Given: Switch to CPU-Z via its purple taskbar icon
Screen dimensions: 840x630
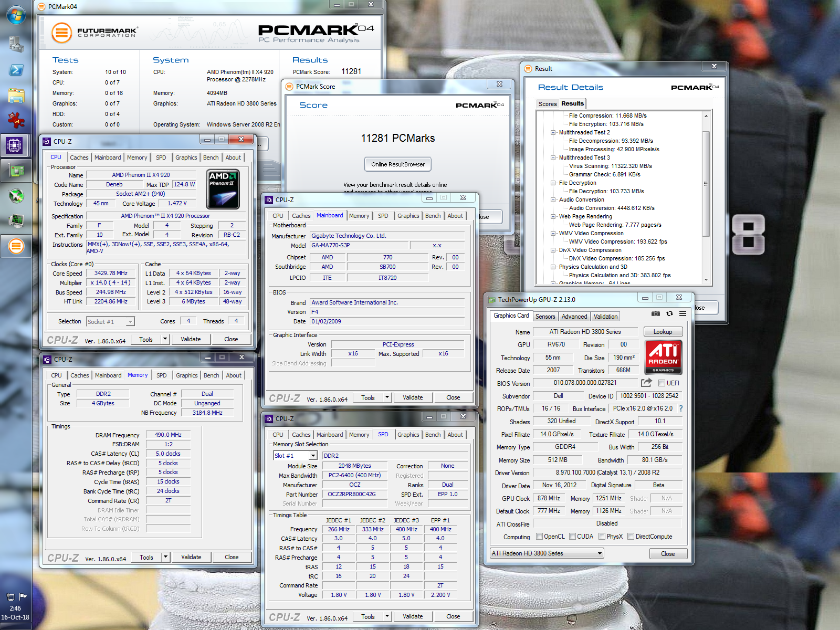Looking at the screenshot, I should pyautogui.click(x=14, y=145).
